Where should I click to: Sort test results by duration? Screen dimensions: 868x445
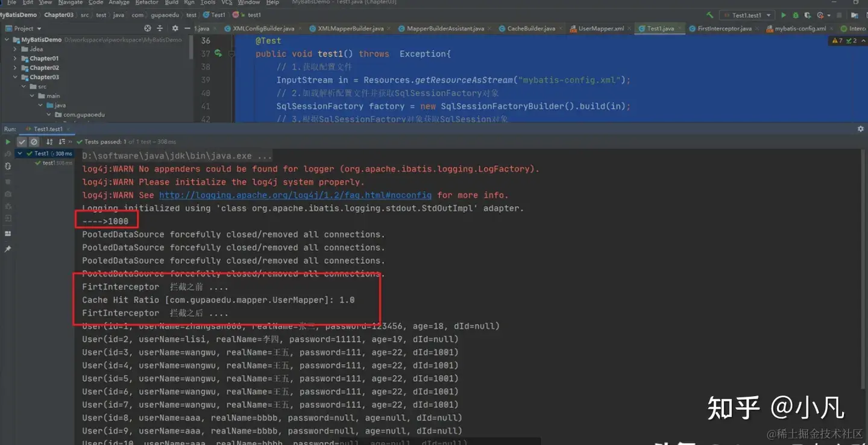tap(63, 142)
